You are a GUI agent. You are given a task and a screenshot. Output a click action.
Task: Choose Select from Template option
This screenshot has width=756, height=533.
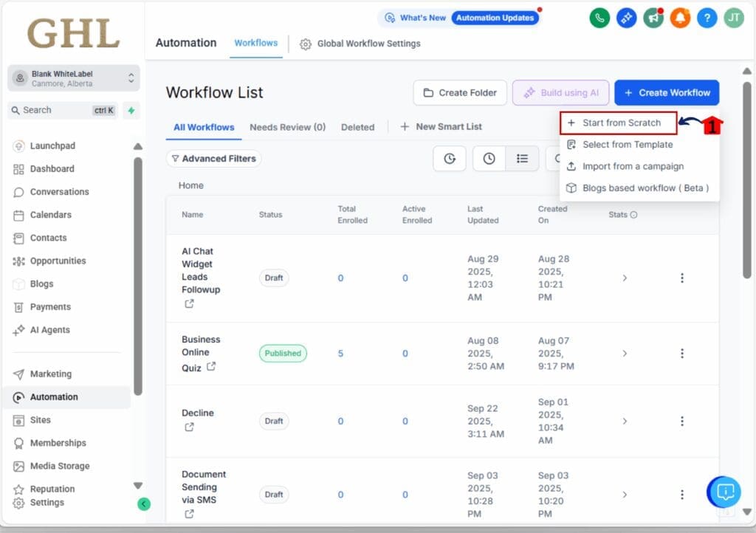[x=627, y=145]
